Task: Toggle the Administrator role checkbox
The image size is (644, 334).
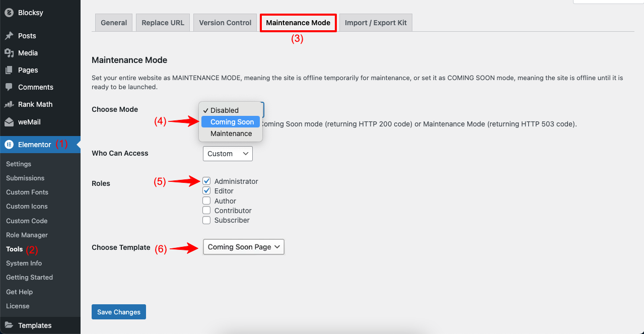Action: (x=206, y=181)
